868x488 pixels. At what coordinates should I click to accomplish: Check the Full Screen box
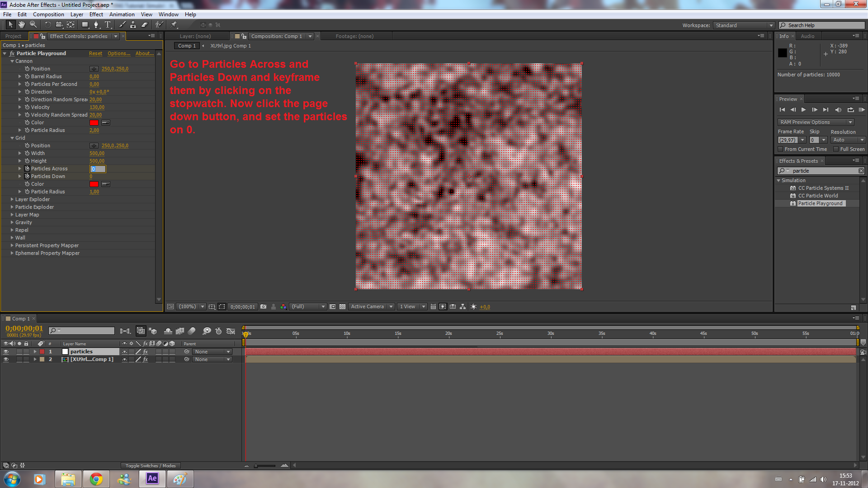point(836,149)
